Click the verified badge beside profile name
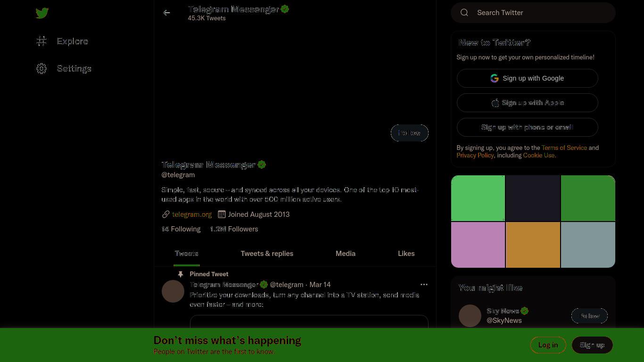The height and width of the screenshot is (362, 644). tap(262, 165)
